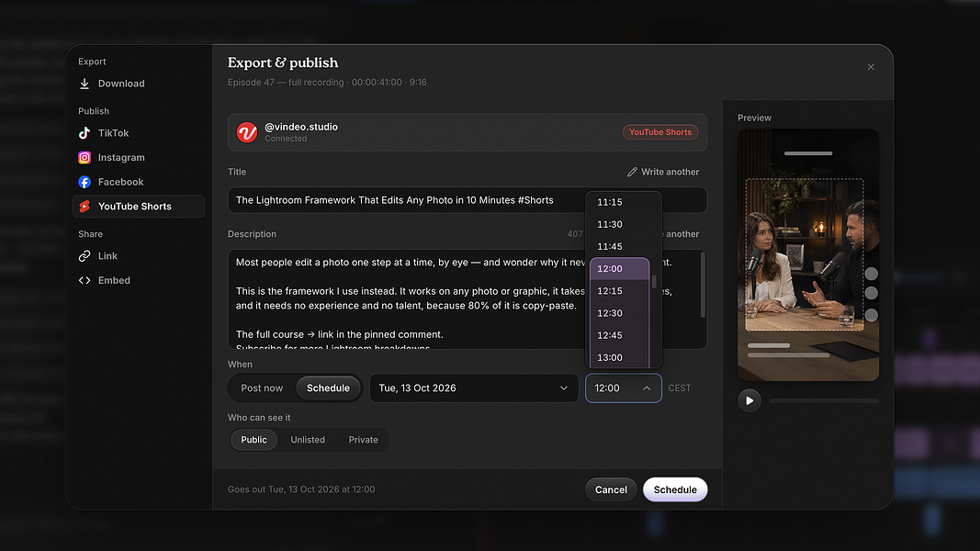Set visibility to Public
The image size is (980, 551).
point(253,440)
